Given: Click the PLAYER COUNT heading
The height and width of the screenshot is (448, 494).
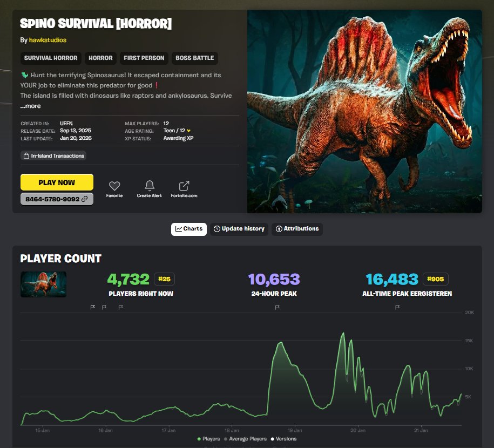Looking at the screenshot, I should click(x=61, y=259).
